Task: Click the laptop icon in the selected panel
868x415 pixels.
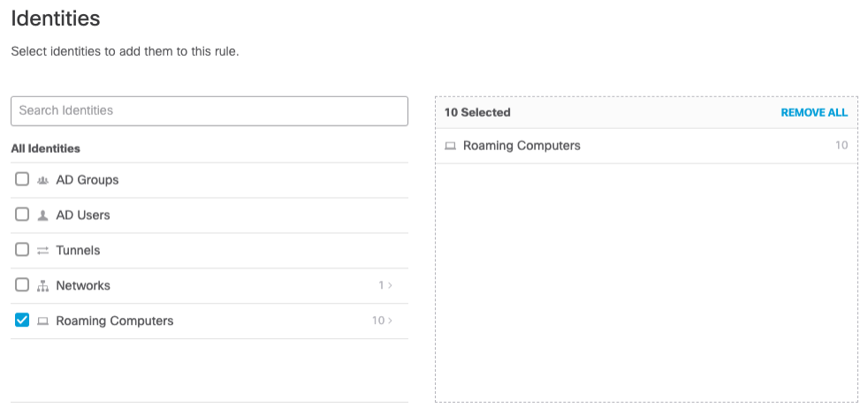Action: (x=450, y=147)
